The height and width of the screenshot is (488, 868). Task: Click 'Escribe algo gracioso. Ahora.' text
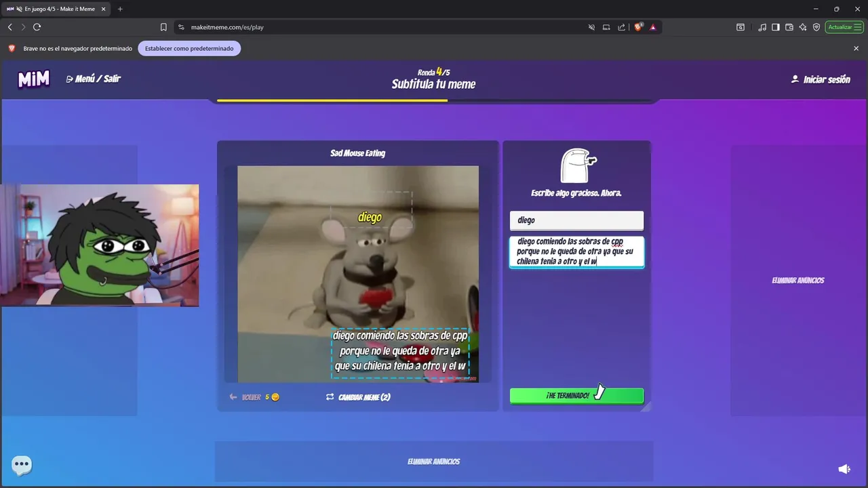click(576, 193)
